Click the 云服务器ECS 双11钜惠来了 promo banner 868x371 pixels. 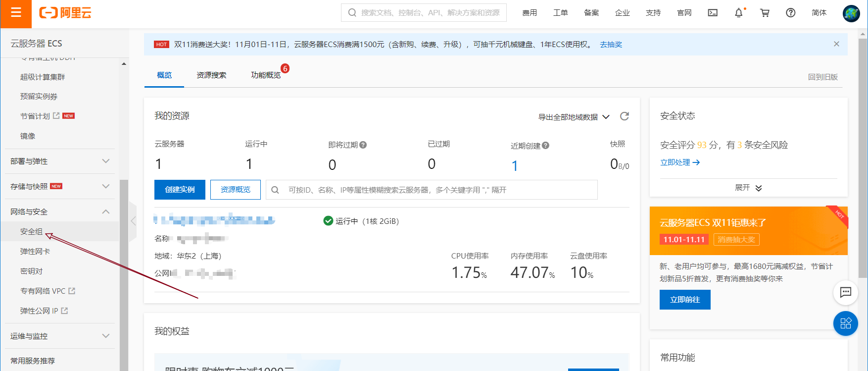tap(748, 231)
